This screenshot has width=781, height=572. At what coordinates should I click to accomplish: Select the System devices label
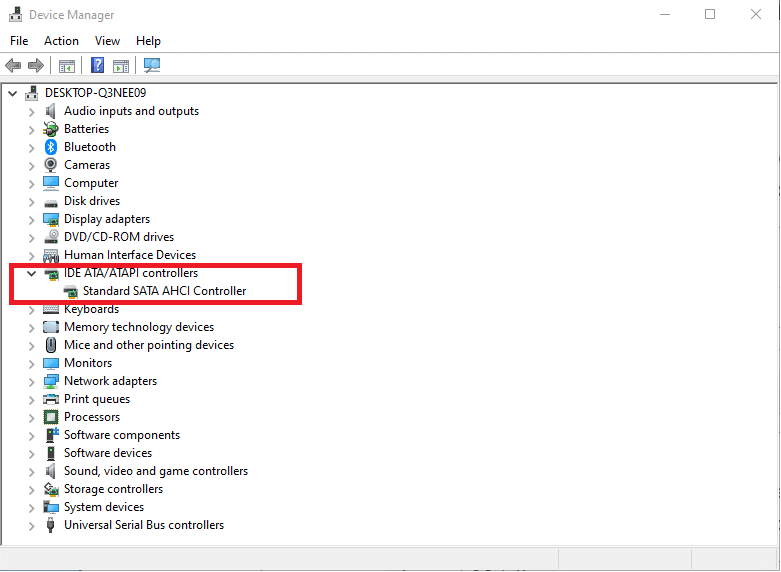104,507
